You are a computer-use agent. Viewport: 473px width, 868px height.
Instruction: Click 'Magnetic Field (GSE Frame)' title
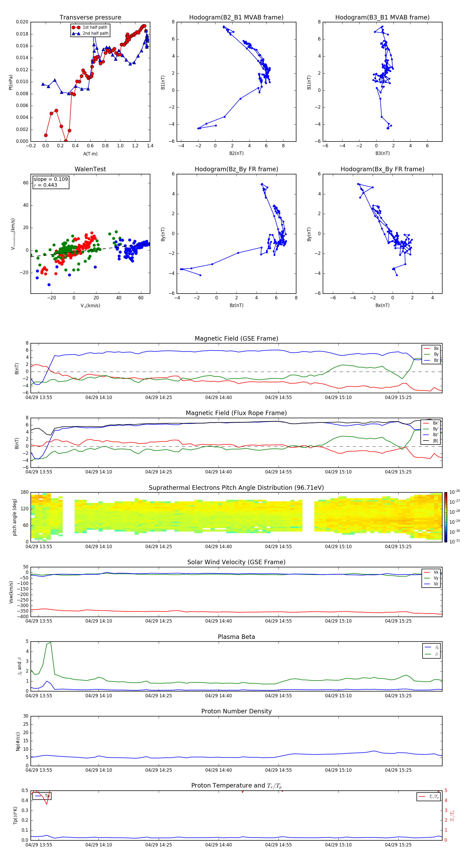(x=236, y=339)
